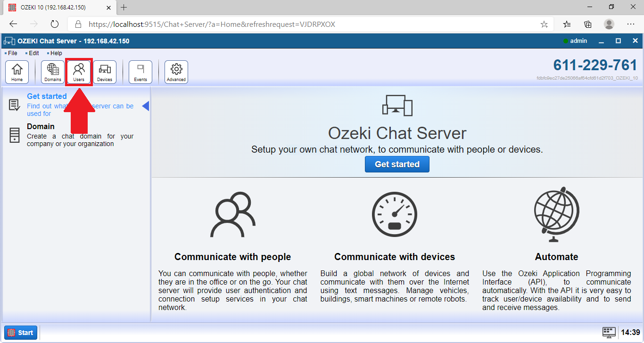
Task: Click the browser address bar URL
Action: (x=212, y=24)
